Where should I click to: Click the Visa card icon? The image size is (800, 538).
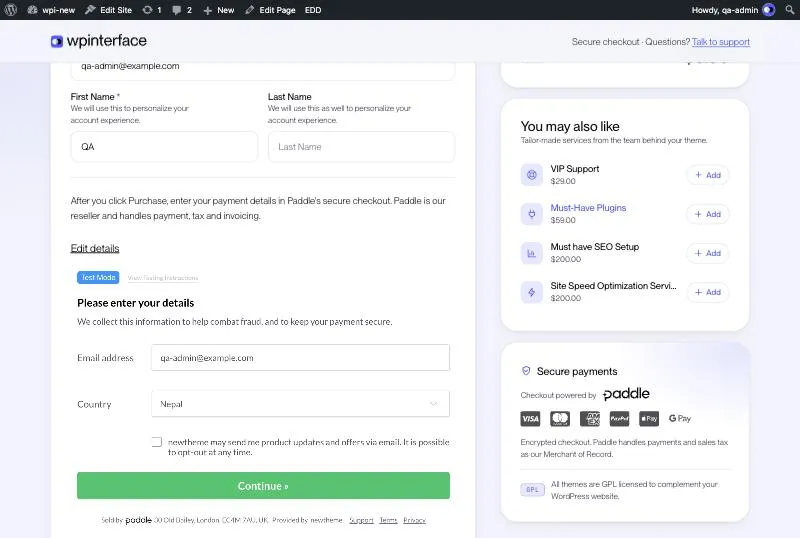530,419
